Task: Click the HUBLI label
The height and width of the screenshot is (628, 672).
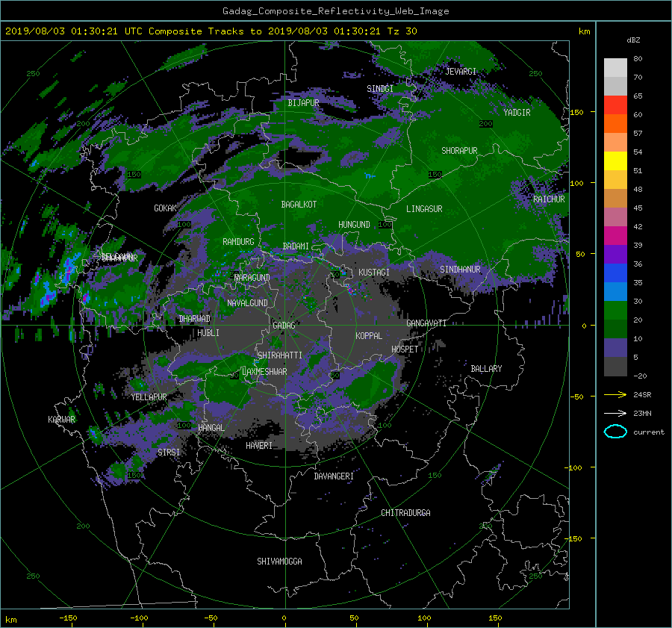Action: coord(208,333)
